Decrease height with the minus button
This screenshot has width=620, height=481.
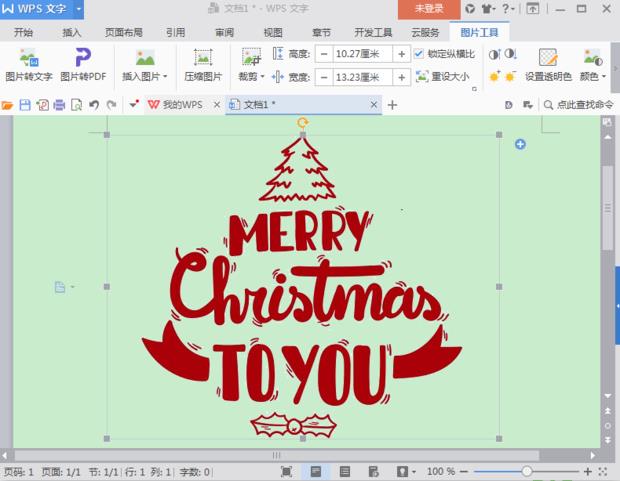(324, 54)
